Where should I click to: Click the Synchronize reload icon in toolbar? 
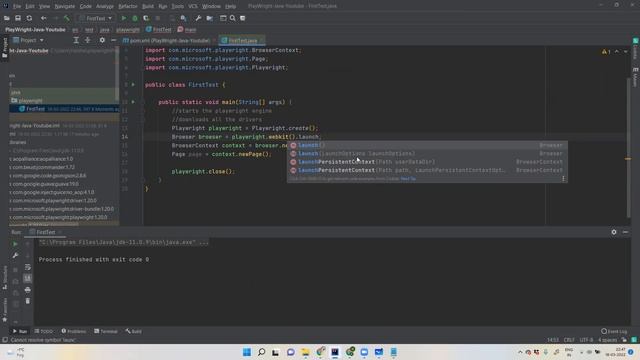click(29, 18)
